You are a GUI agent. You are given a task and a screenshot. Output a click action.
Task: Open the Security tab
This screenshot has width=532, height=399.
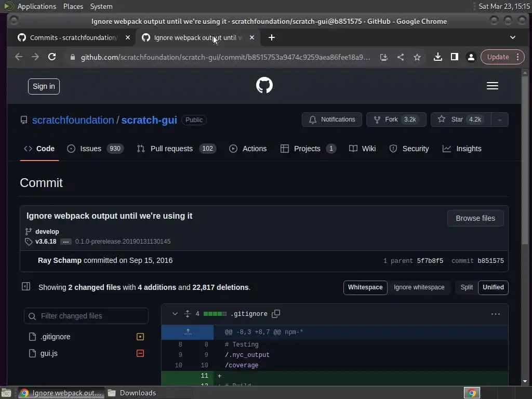pyautogui.click(x=409, y=149)
